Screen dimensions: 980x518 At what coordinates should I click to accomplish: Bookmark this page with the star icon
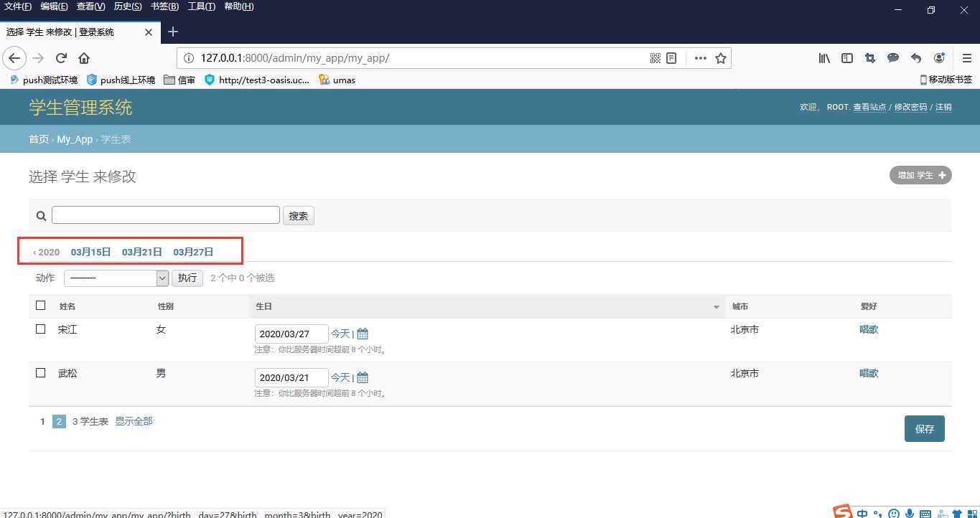[x=721, y=58]
